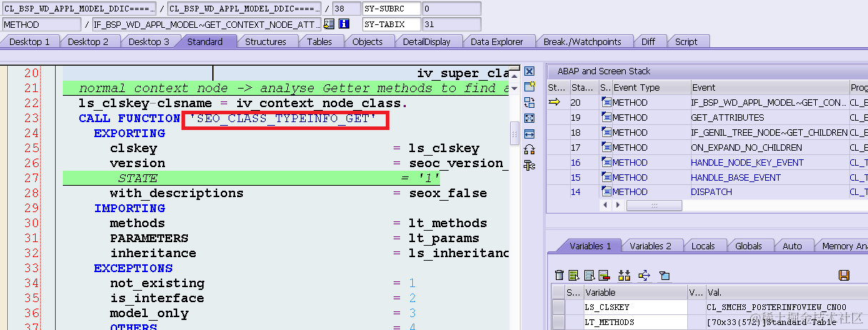868x330 pixels.
Task: Open the Break./Watchpoints tab
Action: (x=582, y=41)
